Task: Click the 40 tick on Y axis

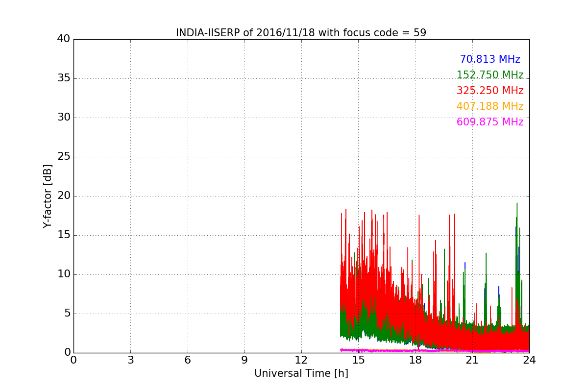Action: tap(64, 39)
